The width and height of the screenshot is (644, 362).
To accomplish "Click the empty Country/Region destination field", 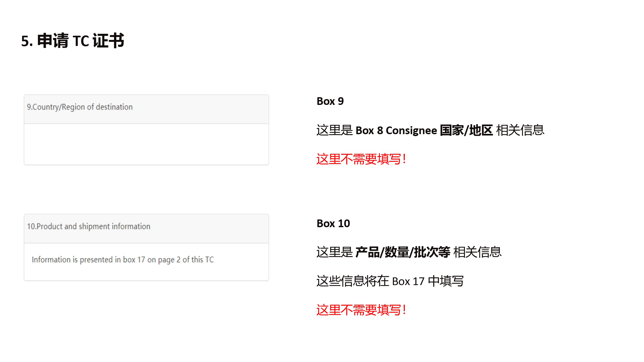I will 147,144.
